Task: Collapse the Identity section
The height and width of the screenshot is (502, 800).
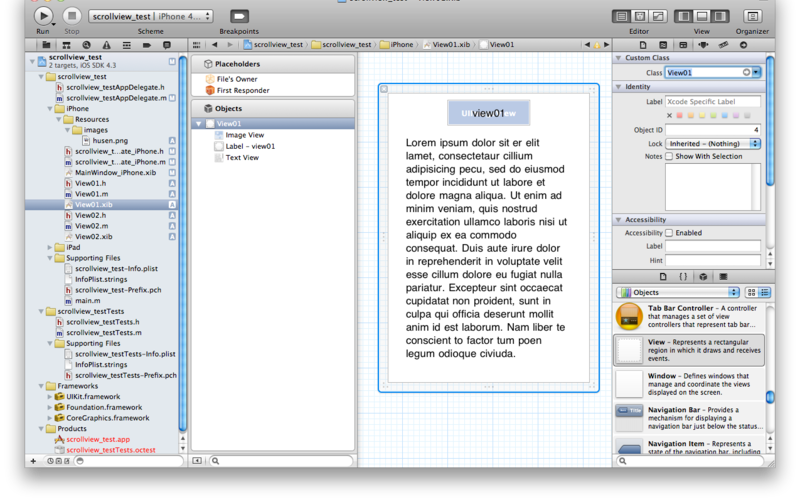Action: click(618, 87)
